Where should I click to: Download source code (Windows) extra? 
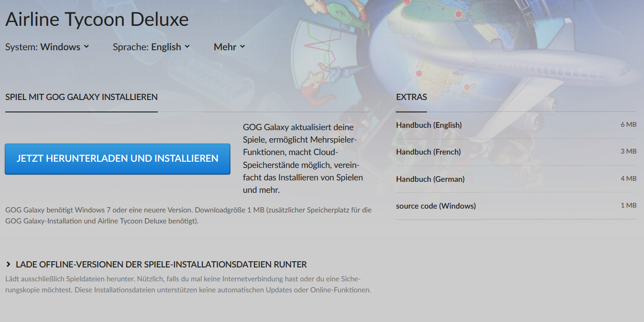[516, 206]
